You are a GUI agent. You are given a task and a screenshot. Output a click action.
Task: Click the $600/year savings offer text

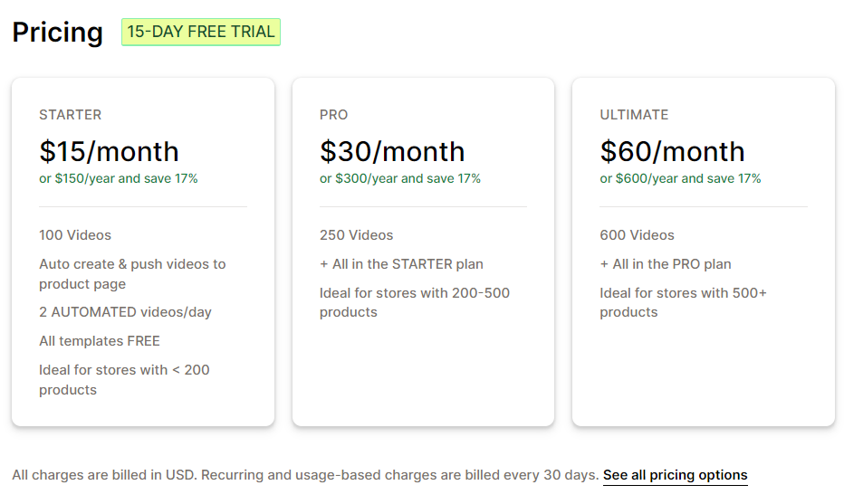pos(680,178)
